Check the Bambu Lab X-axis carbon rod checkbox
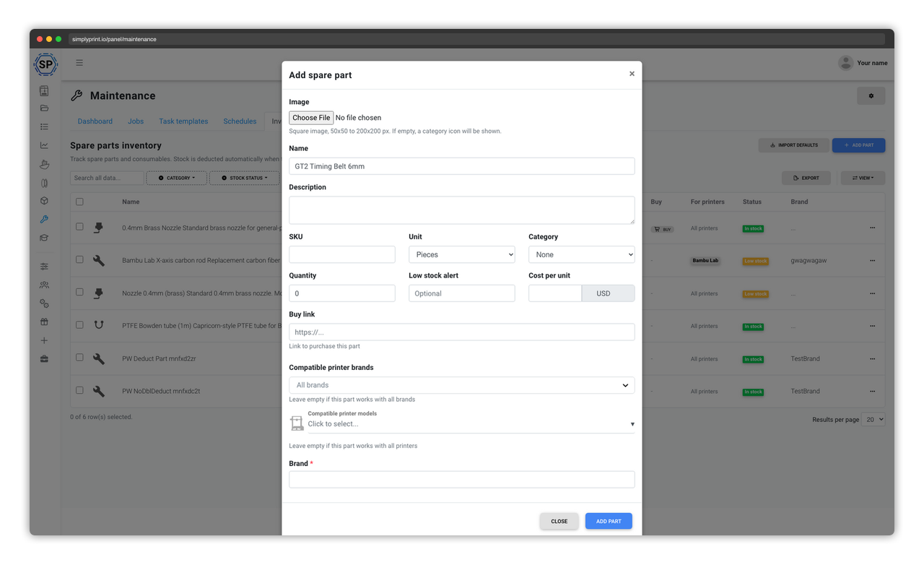Screen dimensions: 924x565 point(79,259)
